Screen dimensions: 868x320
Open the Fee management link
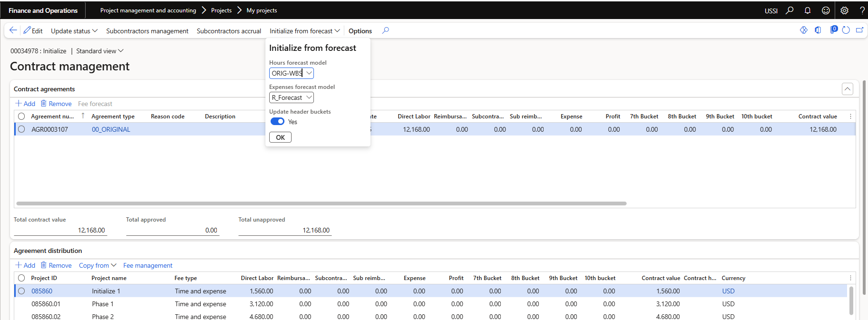point(147,265)
